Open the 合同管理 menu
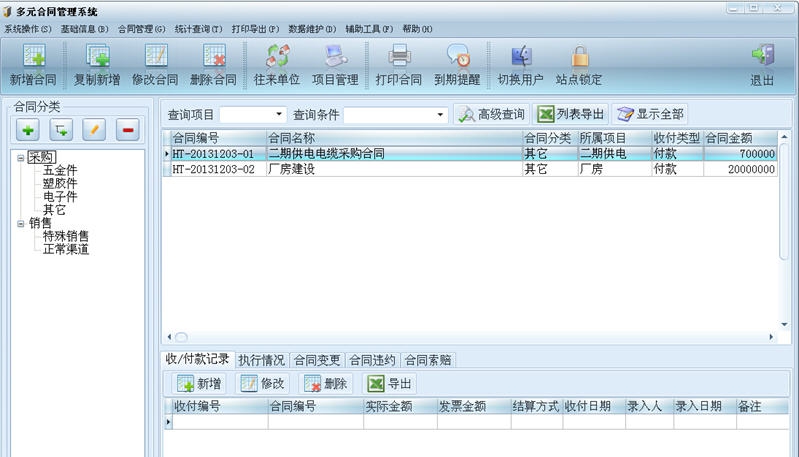Viewport: 799px width, 457px height. [141, 29]
